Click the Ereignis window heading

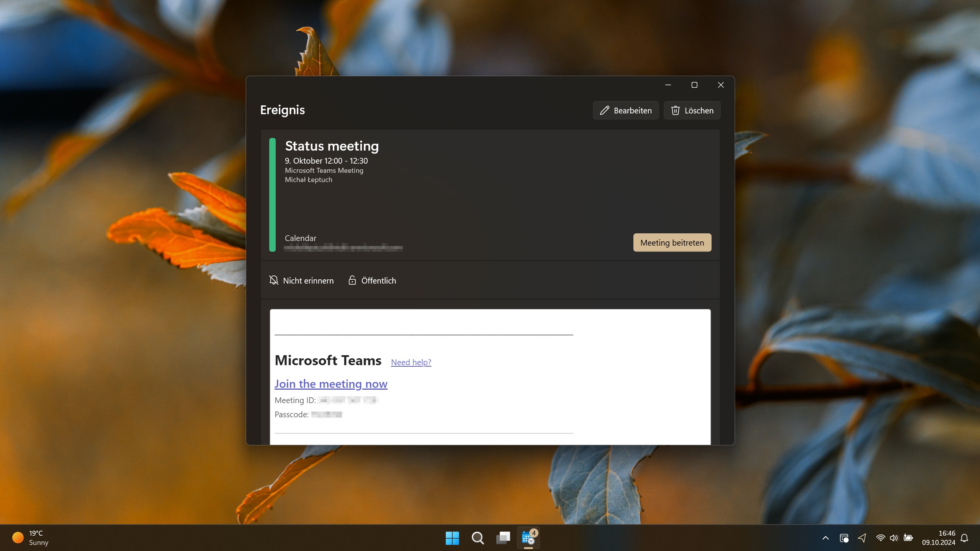pyautogui.click(x=283, y=110)
